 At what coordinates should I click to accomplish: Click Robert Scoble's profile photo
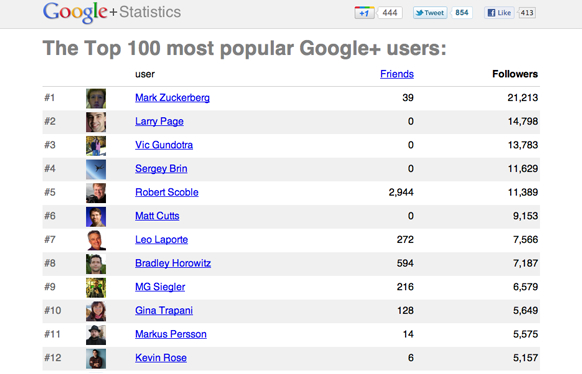96,193
